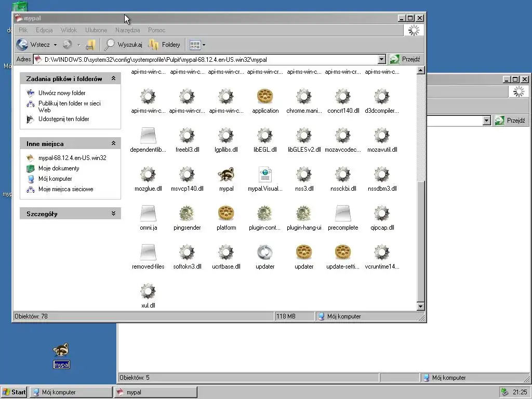Click Przejdź button in Mój komputer window
Image resolution: width=532 pixels, height=399 pixels.
[510, 121]
